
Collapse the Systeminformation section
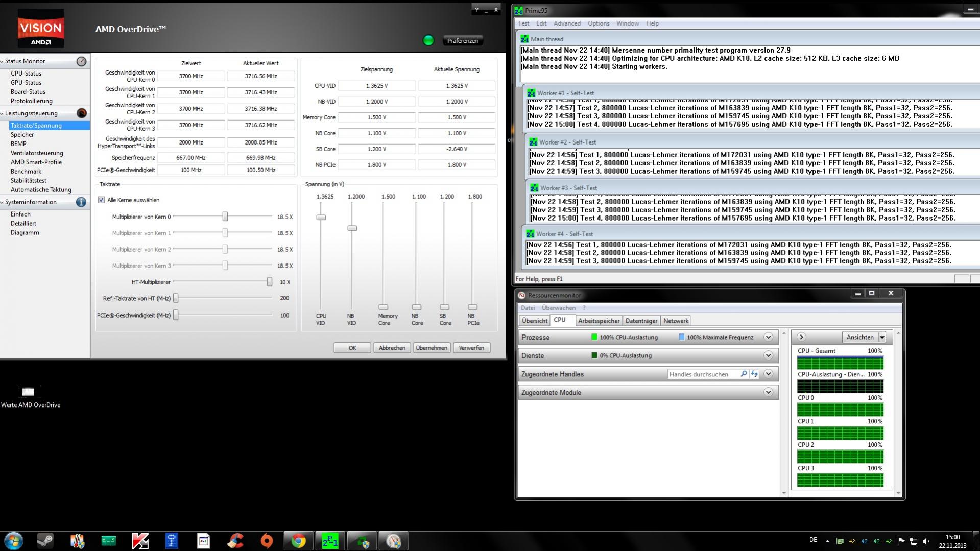pyautogui.click(x=3, y=202)
